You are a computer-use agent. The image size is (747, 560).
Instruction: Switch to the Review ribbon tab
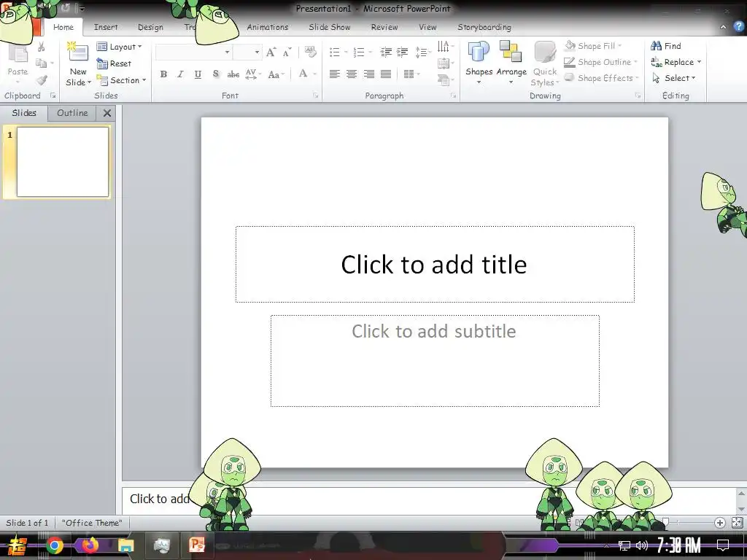pos(384,27)
